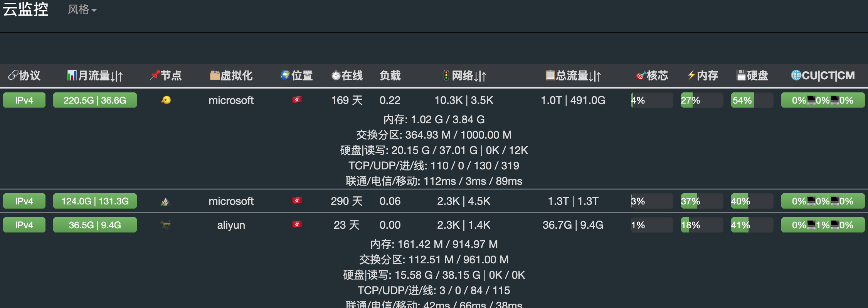Click the traffic light icon beside 网络
The width and height of the screenshot is (868, 308).
[446, 75]
